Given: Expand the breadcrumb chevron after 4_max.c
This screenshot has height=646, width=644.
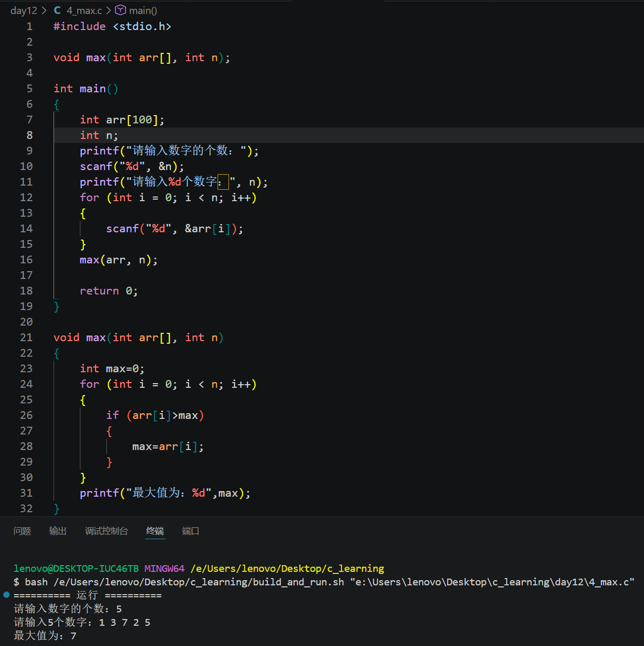Looking at the screenshot, I should click(108, 10).
